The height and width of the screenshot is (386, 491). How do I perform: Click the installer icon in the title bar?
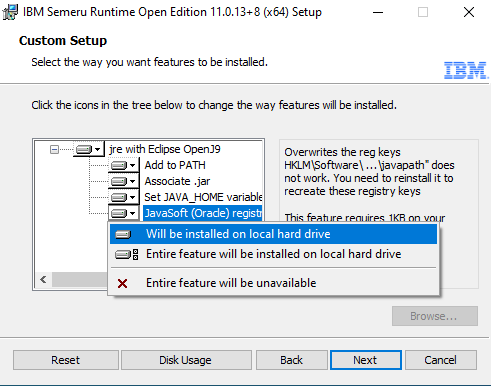pyautogui.click(x=10, y=12)
